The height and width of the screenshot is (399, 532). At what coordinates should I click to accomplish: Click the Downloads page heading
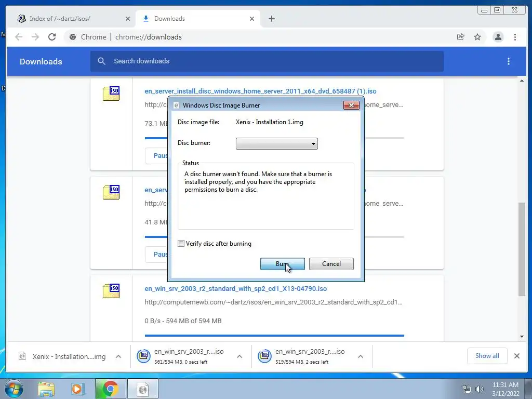(41, 61)
